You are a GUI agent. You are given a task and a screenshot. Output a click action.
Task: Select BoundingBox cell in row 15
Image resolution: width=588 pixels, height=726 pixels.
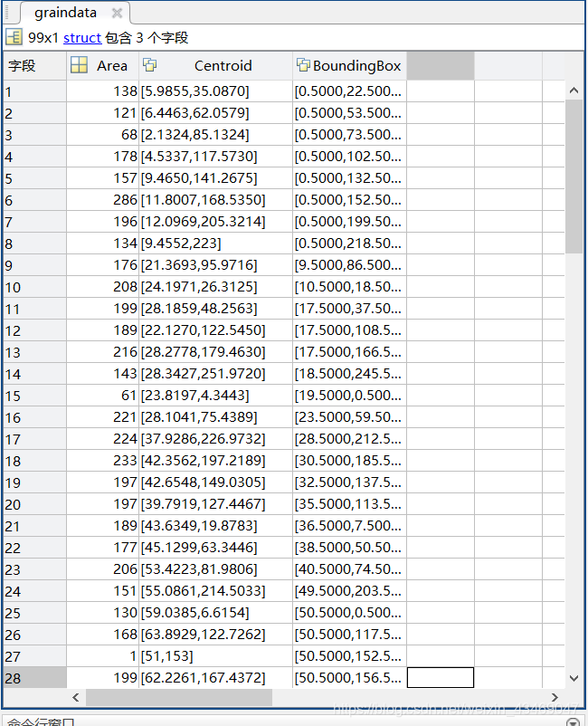click(x=349, y=395)
